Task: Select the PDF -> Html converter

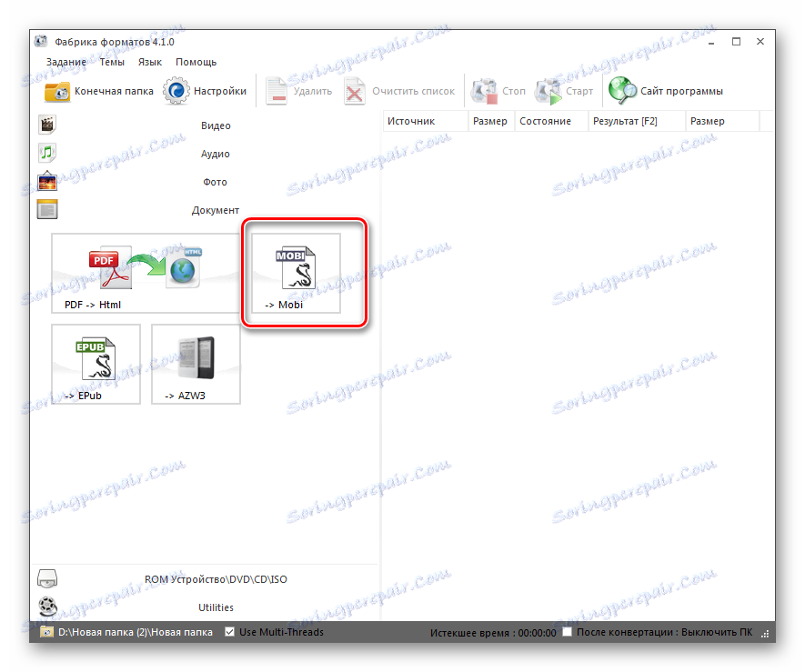Action: coord(146,274)
